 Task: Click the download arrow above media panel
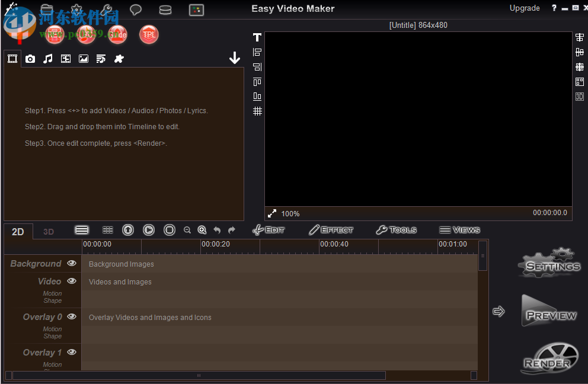[x=235, y=57]
